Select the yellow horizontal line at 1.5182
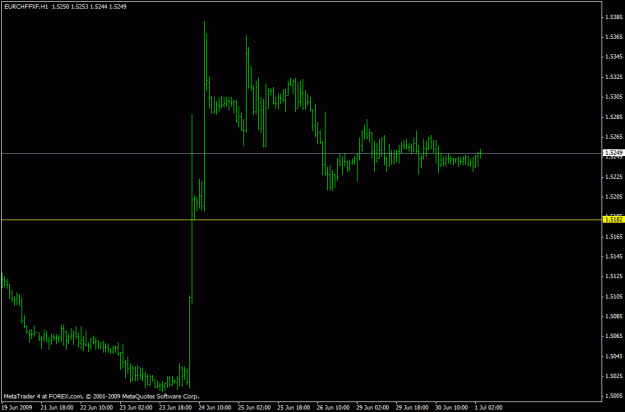The height and width of the screenshot is (412, 625). tap(301, 220)
